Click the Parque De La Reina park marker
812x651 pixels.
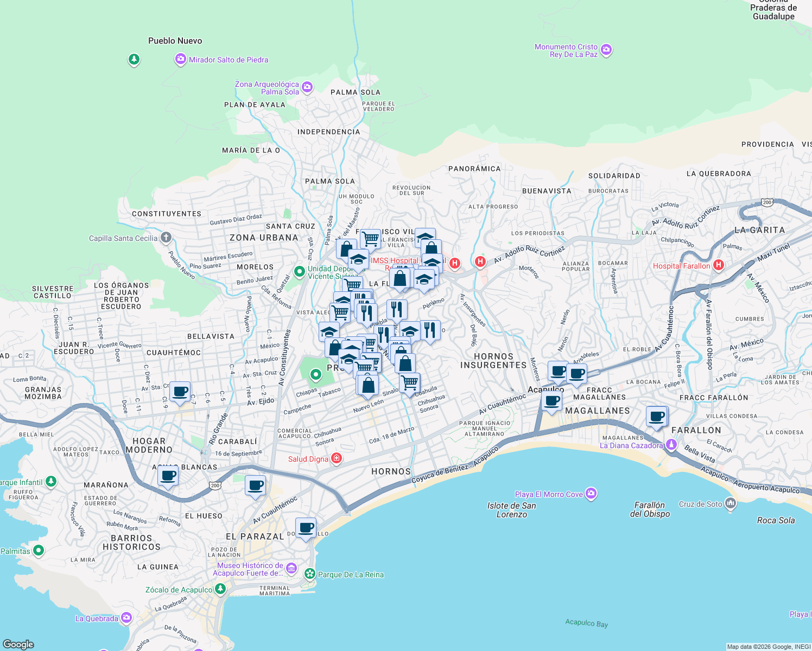click(310, 574)
